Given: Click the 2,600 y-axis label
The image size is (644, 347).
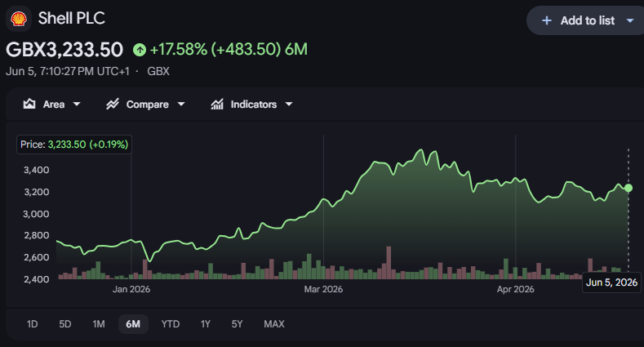Looking at the screenshot, I should [x=36, y=257].
